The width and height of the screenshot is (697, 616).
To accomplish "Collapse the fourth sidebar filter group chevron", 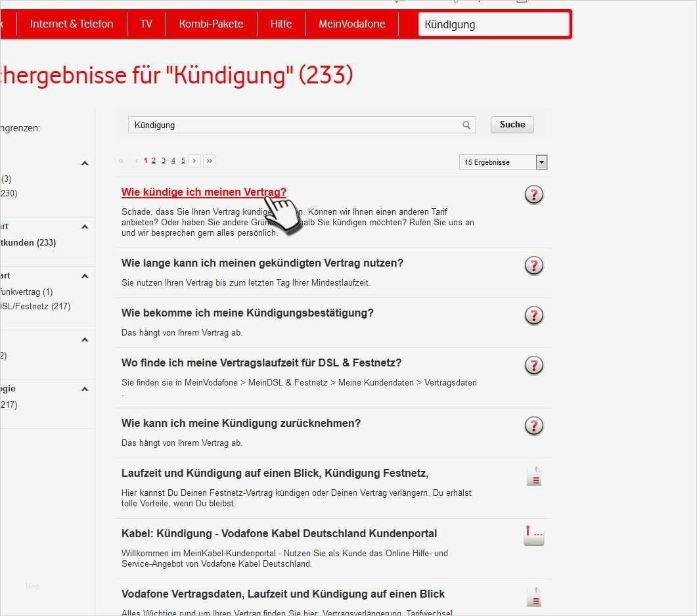I will point(85,340).
